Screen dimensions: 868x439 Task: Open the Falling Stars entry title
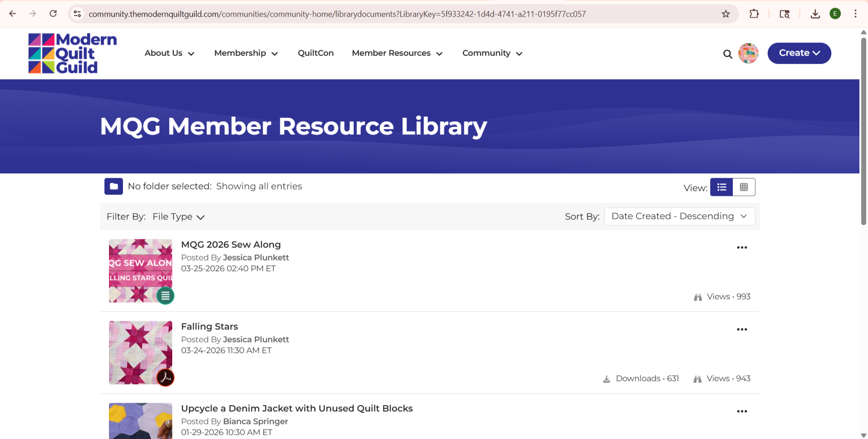tap(209, 326)
